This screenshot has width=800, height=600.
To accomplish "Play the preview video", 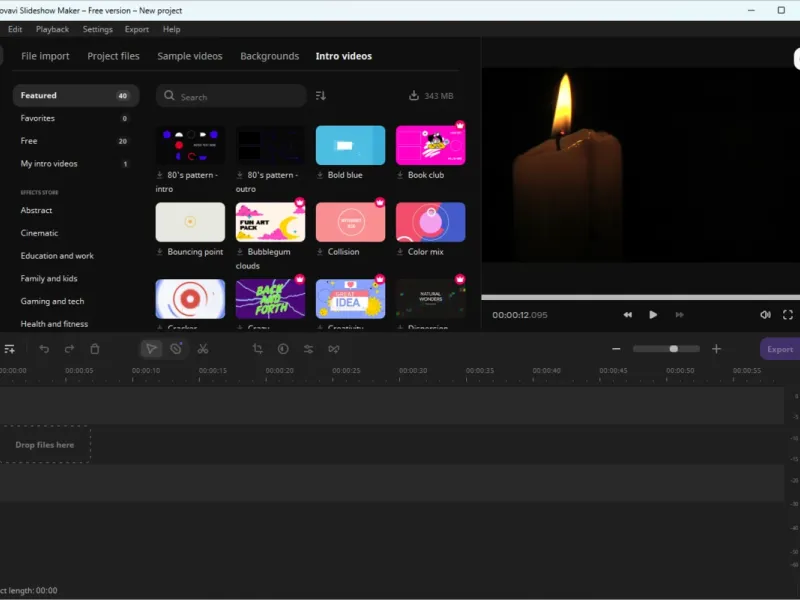I will [653, 315].
